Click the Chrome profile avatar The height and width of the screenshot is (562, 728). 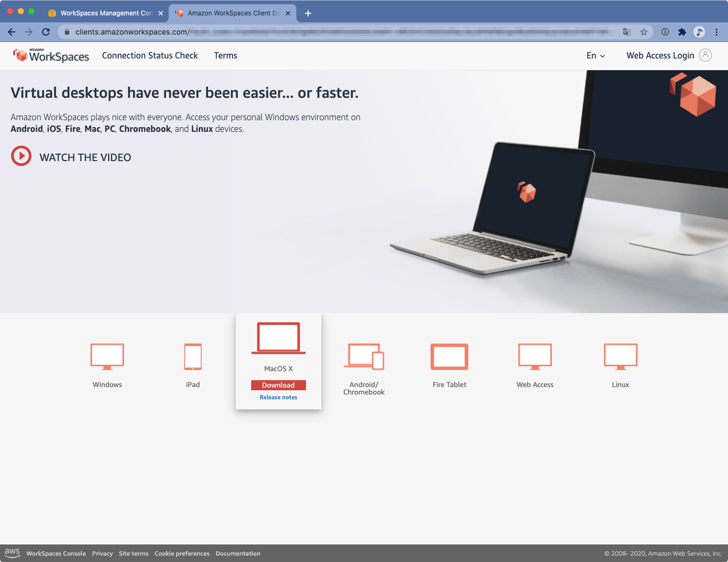699,32
